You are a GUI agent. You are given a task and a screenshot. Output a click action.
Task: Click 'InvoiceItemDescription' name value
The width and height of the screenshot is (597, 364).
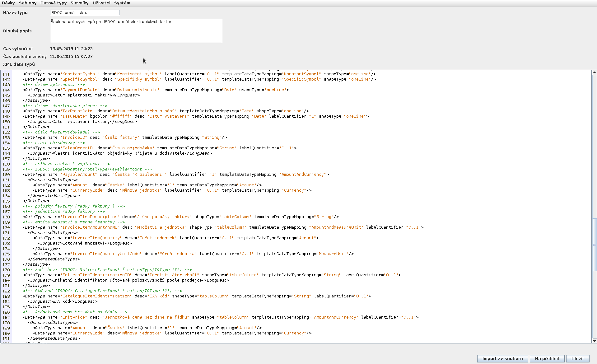(x=90, y=217)
